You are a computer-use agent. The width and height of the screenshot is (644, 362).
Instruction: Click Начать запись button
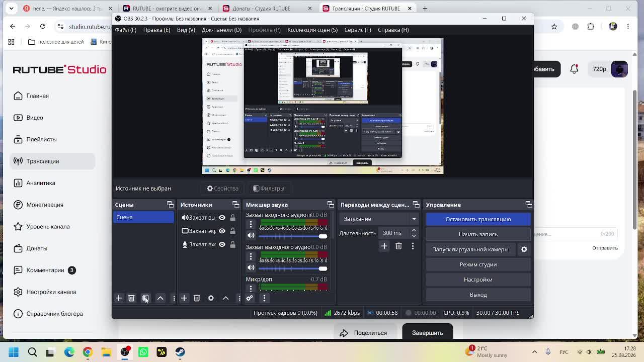click(478, 234)
